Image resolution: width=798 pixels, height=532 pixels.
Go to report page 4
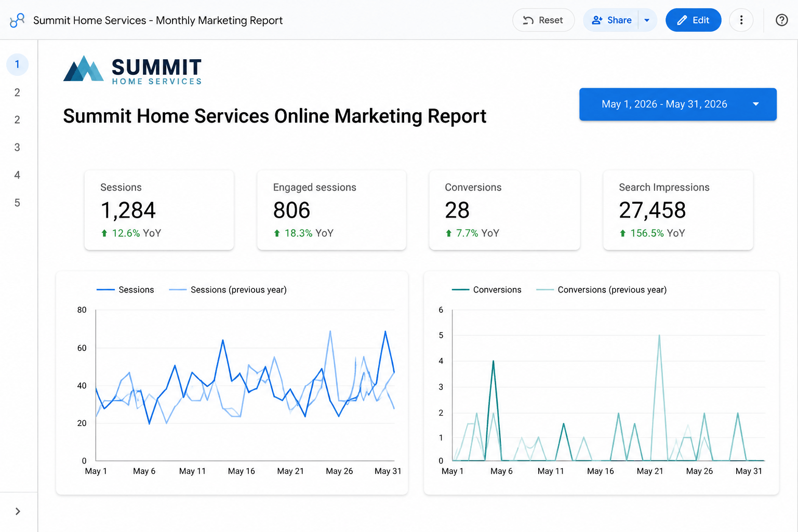point(17,175)
